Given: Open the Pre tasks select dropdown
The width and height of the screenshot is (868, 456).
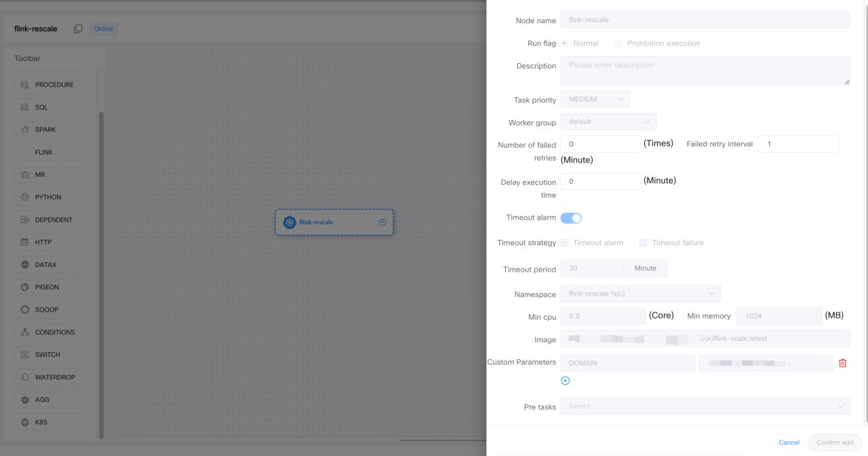Looking at the screenshot, I should (705, 407).
